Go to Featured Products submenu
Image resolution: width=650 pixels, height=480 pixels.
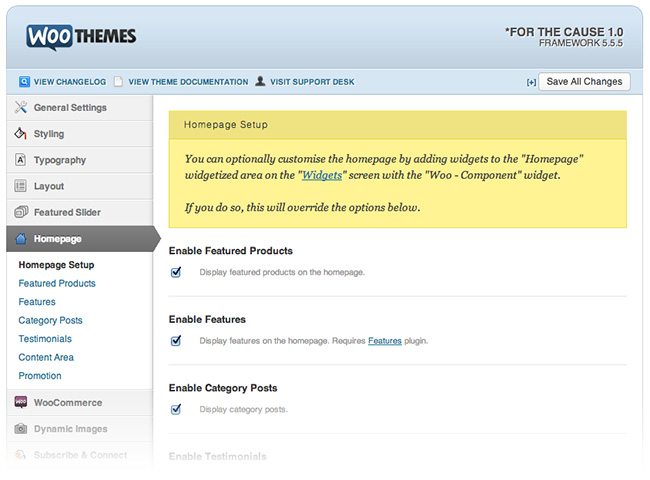[57, 283]
